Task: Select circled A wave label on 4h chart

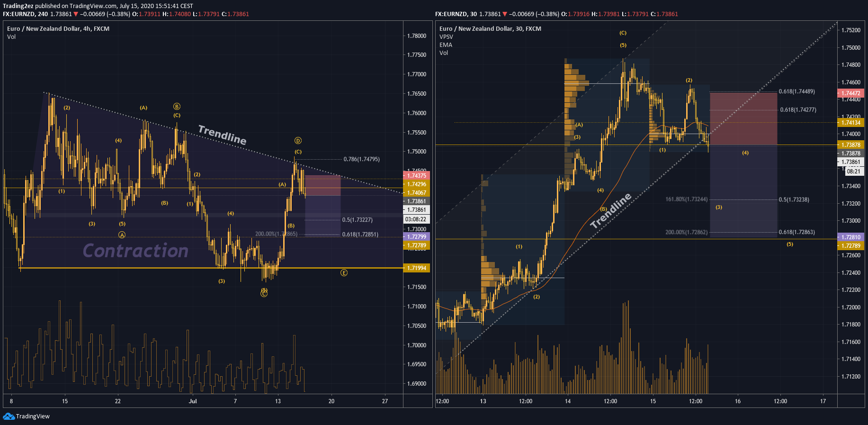Action: (122, 235)
